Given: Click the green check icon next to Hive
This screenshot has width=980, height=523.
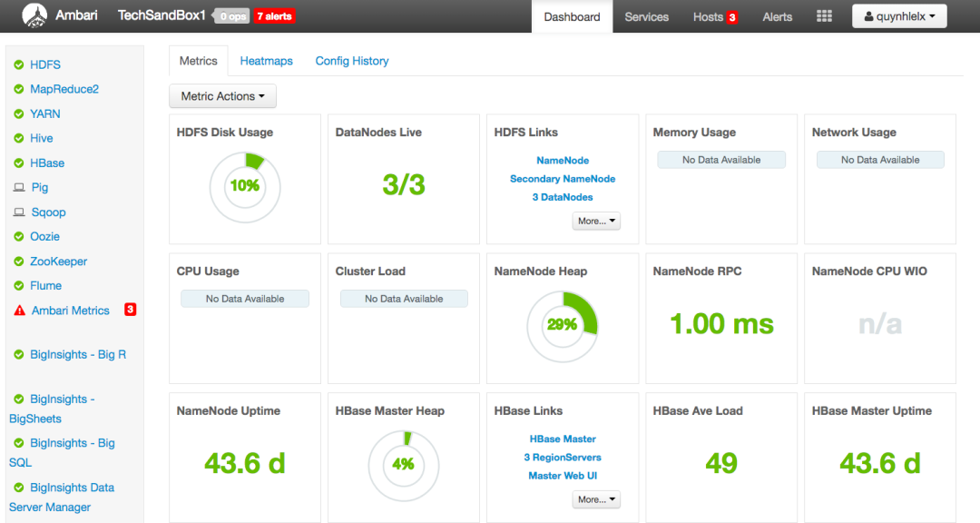Looking at the screenshot, I should tap(19, 138).
